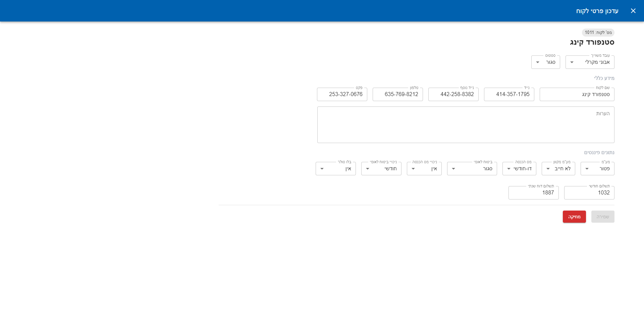Select the טלפון phone field
Screen dimensions: 644x312
(x=397, y=94)
